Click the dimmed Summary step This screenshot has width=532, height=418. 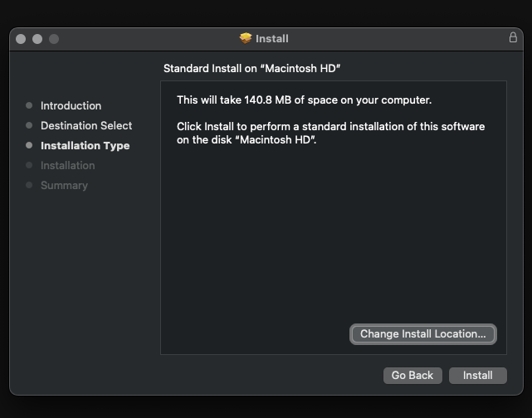64,185
